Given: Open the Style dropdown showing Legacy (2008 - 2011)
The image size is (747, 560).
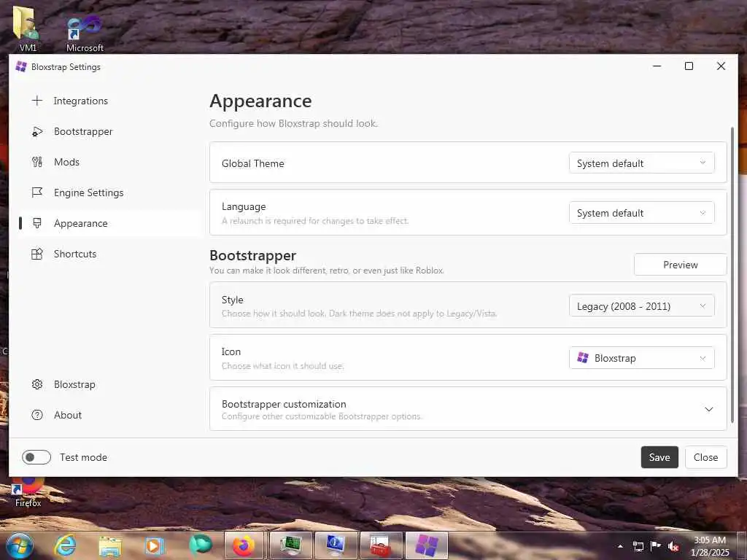Looking at the screenshot, I should coord(641,306).
